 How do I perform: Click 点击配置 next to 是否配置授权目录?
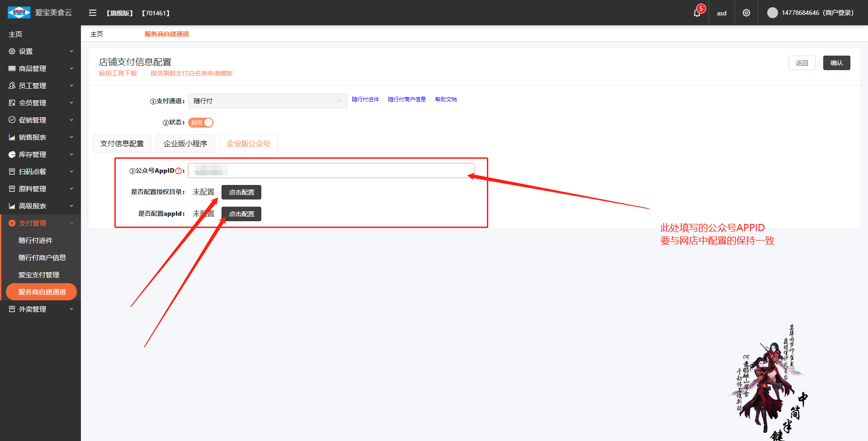[241, 192]
